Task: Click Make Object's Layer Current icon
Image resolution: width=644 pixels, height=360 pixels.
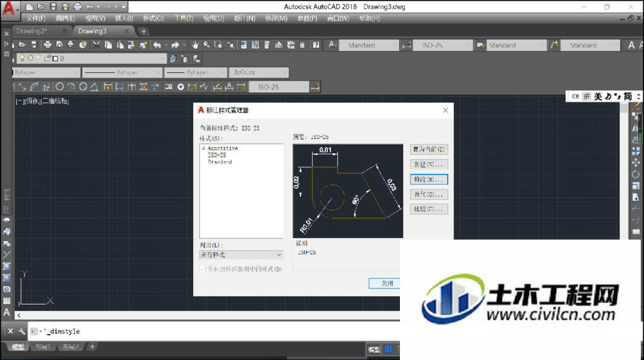Action: pos(173,59)
